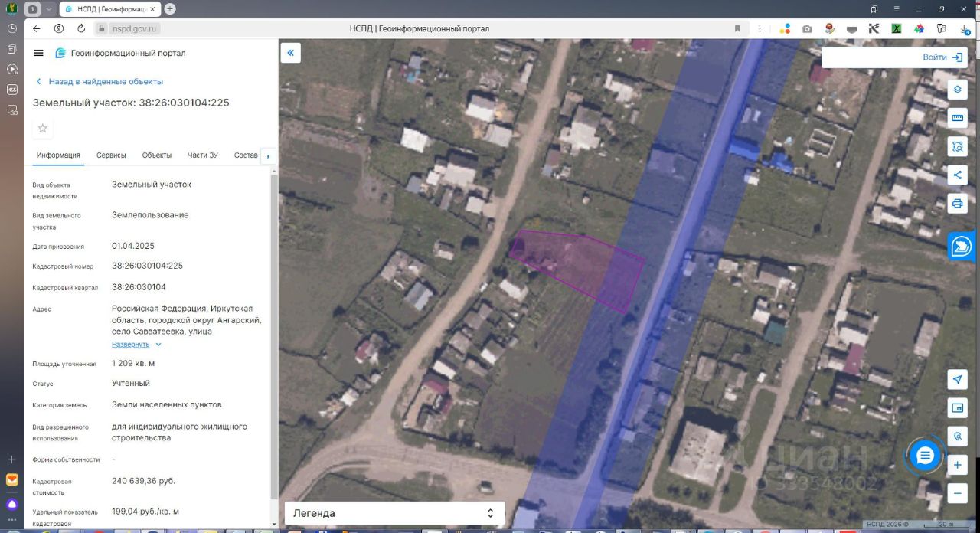Screen dimensions: 980x533
Task: Add parcel to favorites with star
Action: tap(43, 128)
